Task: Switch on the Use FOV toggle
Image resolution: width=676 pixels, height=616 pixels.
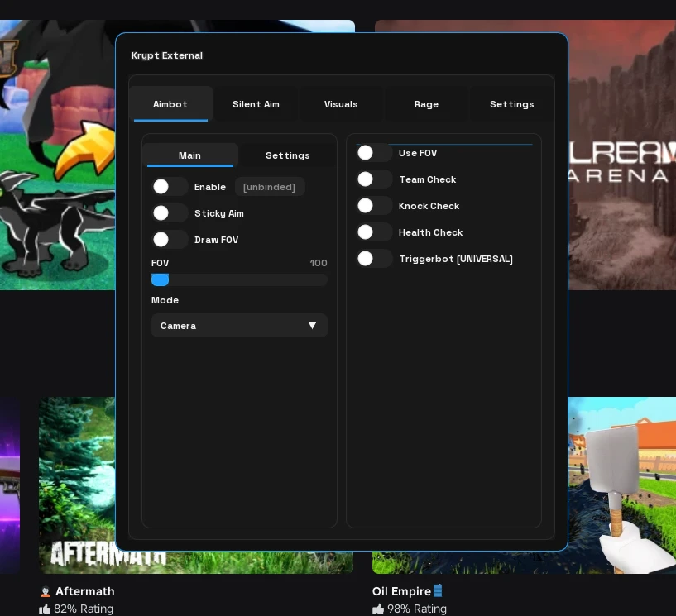Action: tap(374, 153)
